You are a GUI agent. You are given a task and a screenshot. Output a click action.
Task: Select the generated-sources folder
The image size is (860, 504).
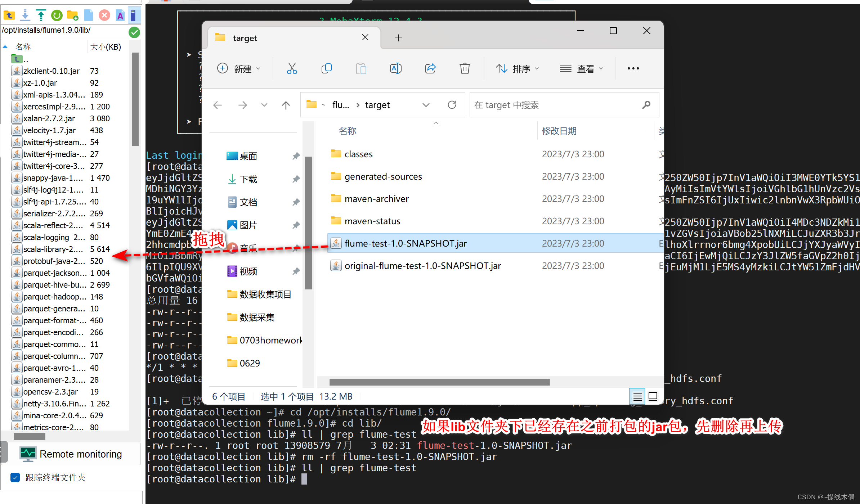tap(496, 176)
